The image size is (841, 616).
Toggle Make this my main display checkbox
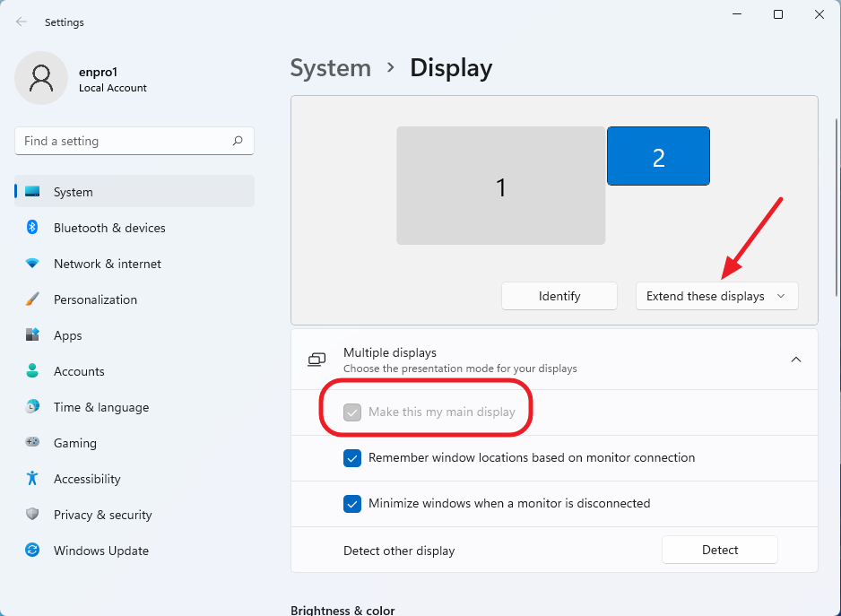tap(352, 412)
